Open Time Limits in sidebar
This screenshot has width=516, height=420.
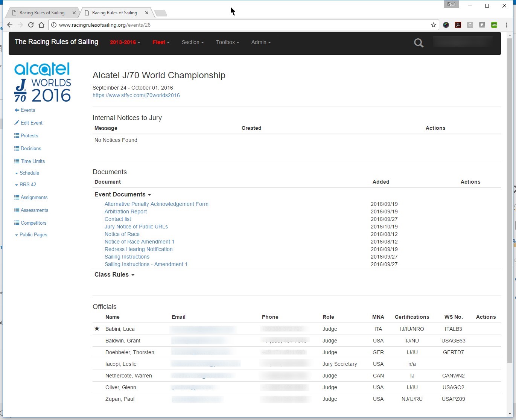pos(29,161)
